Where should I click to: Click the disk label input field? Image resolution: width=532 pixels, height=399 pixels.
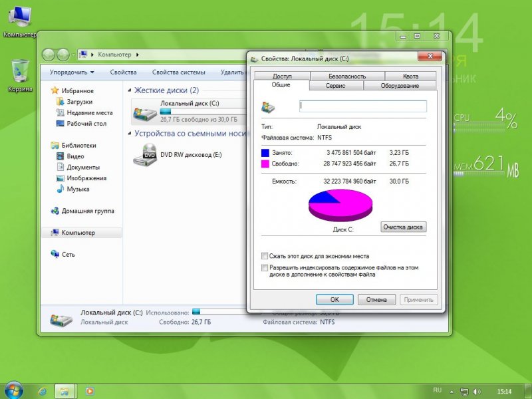coord(362,106)
